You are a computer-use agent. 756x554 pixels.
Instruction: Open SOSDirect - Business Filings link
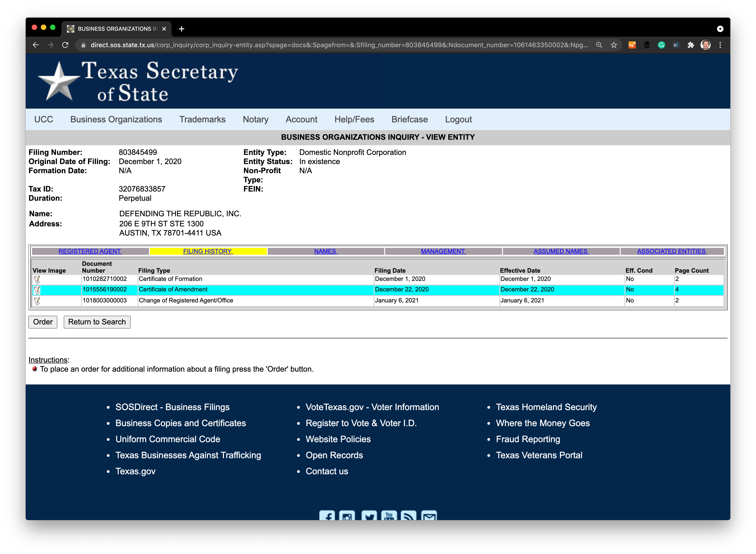point(172,407)
